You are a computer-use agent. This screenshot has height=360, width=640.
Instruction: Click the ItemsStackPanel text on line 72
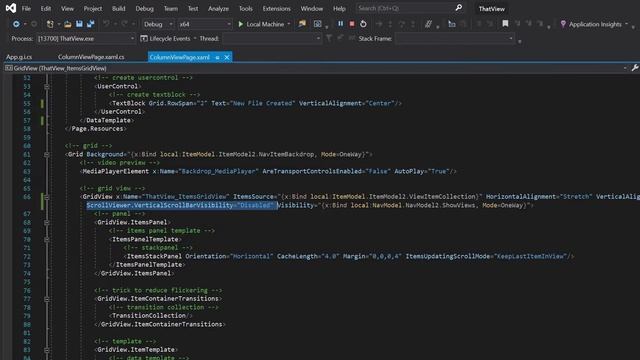point(154,256)
